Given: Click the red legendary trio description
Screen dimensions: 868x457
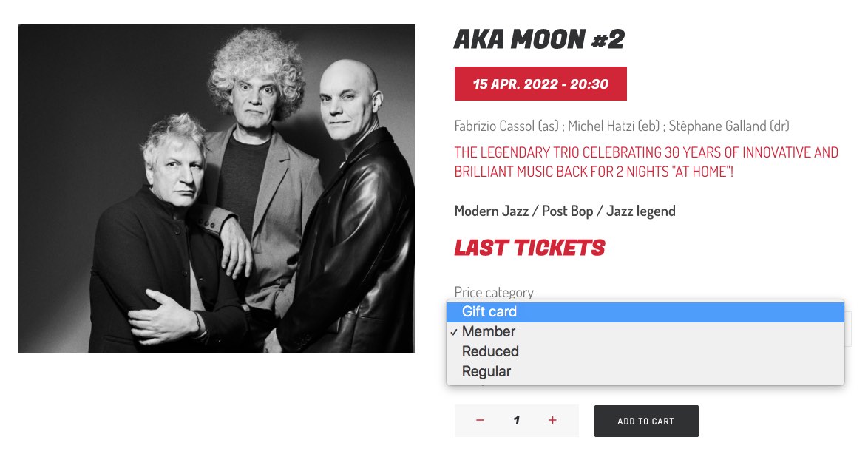Looking at the screenshot, I should click(646, 163).
